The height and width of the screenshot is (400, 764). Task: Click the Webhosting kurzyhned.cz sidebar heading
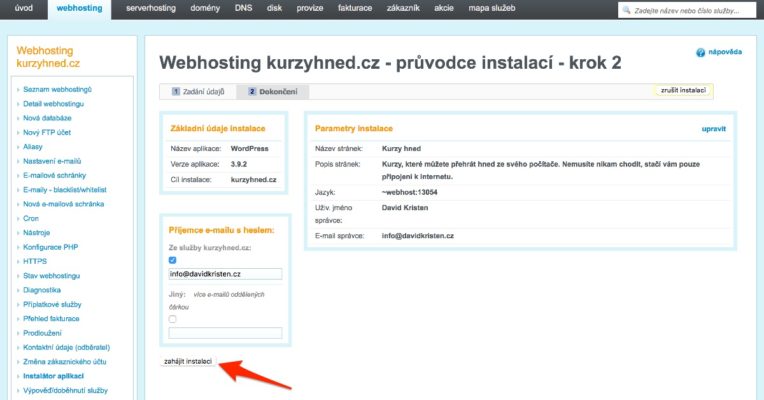[x=48, y=57]
